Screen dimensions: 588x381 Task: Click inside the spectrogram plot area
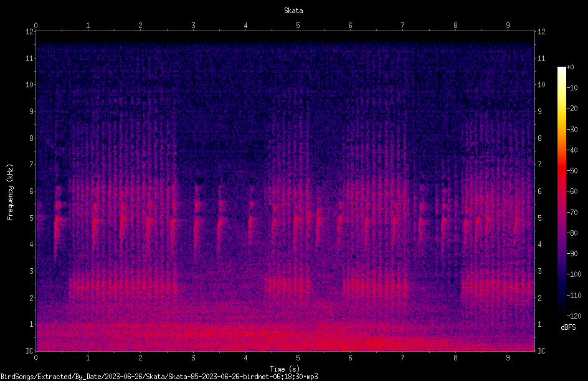(285, 191)
